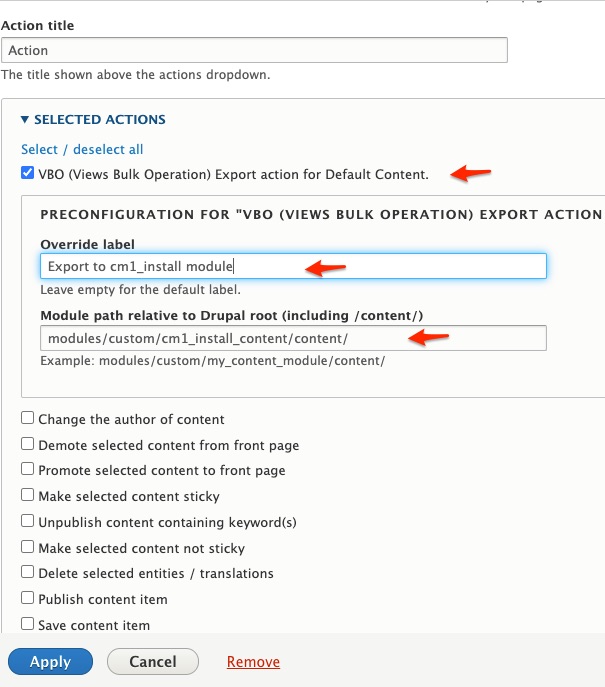This screenshot has height=687, width=605.
Task: Click the blue Apply button
Action: 50,662
